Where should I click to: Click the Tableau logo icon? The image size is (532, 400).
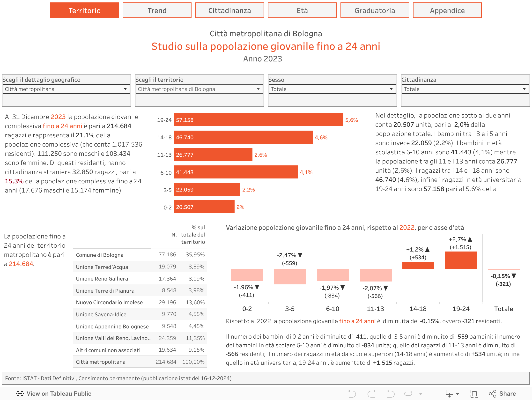pos(20,394)
